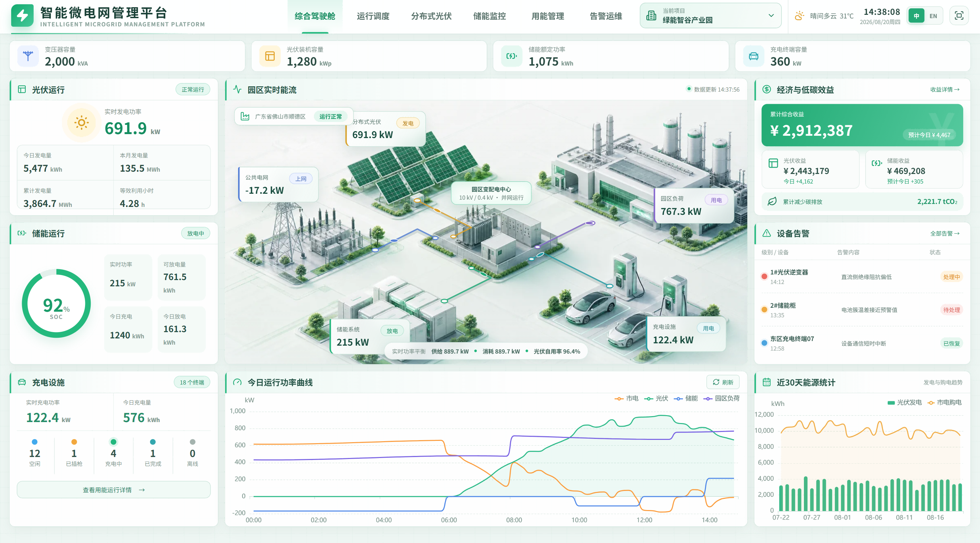980x543 pixels.
Task: Open the 全部告警 link
Action: [x=945, y=233]
